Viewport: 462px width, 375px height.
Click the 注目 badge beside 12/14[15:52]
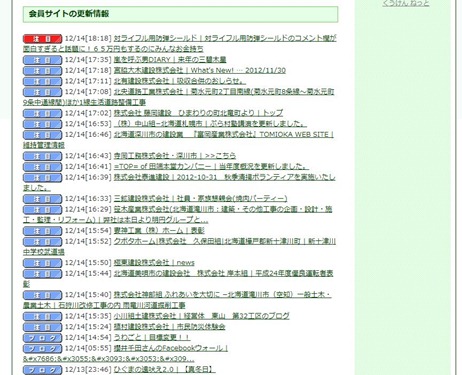(x=42, y=241)
